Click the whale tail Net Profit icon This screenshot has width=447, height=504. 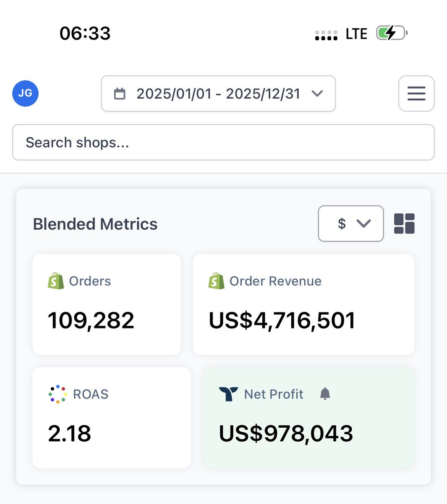click(x=228, y=394)
